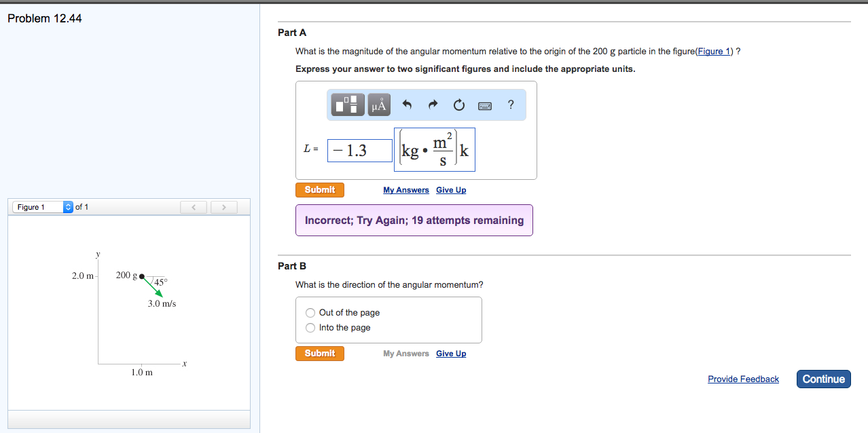This screenshot has width=868, height=433.
Task: Click the reset circular arrow icon
Action: (x=459, y=105)
